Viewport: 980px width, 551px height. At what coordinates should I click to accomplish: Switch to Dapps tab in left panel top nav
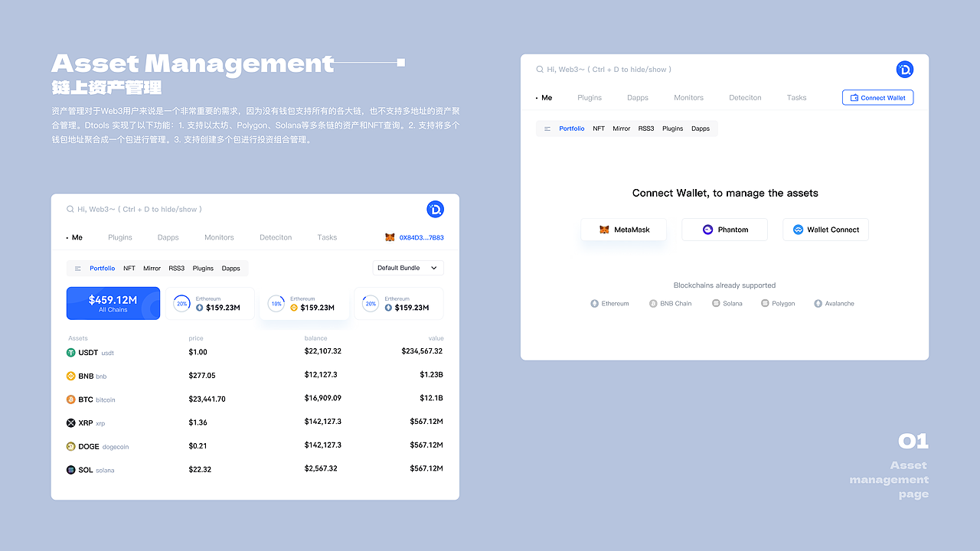(x=168, y=237)
